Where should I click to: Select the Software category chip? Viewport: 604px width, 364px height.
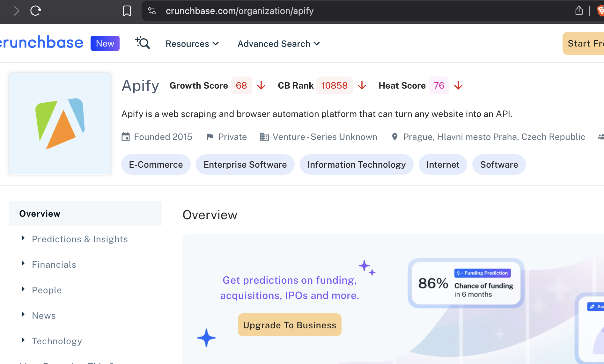499,164
